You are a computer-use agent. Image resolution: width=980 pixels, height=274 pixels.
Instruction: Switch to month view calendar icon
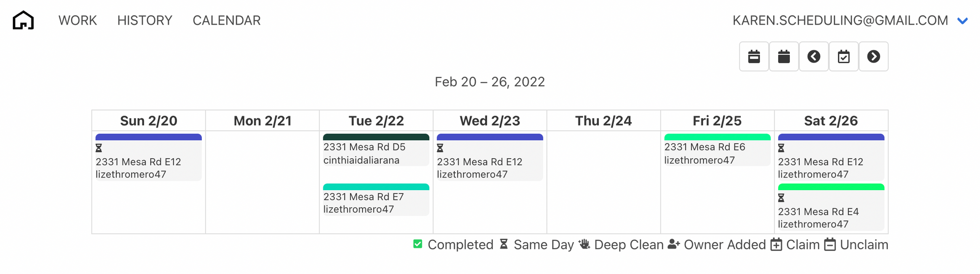point(784,57)
